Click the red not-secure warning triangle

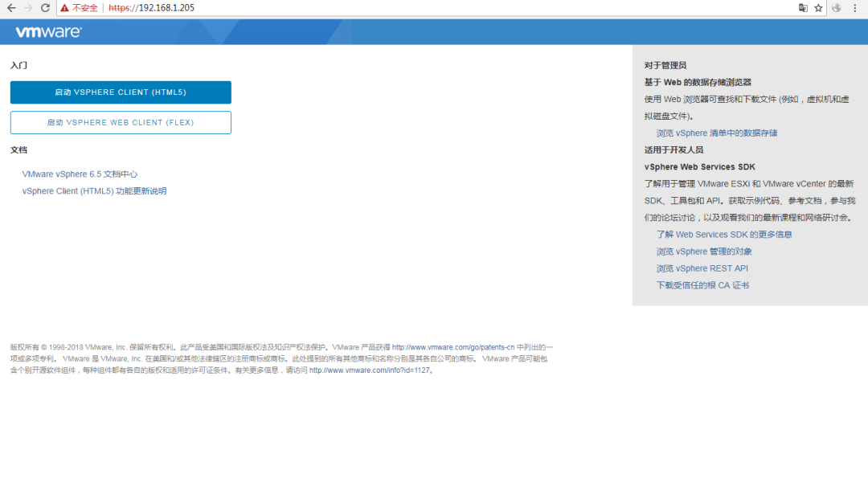click(65, 8)
